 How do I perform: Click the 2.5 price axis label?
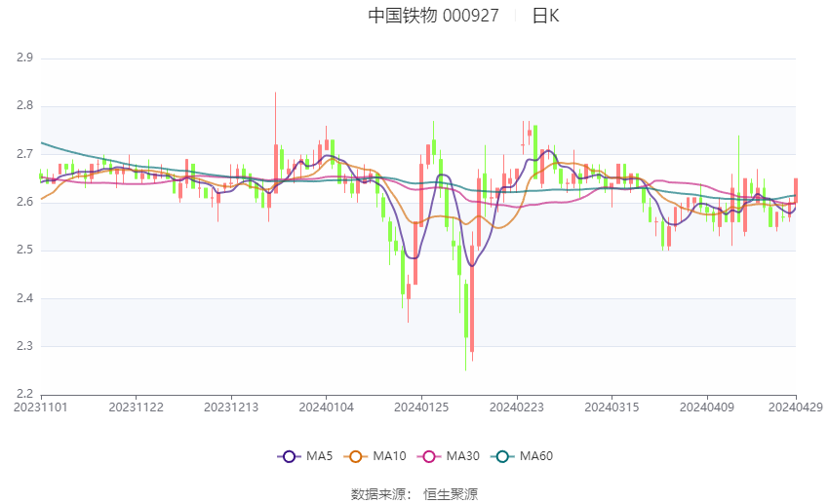pyautogui.click(x=24, y=250)
